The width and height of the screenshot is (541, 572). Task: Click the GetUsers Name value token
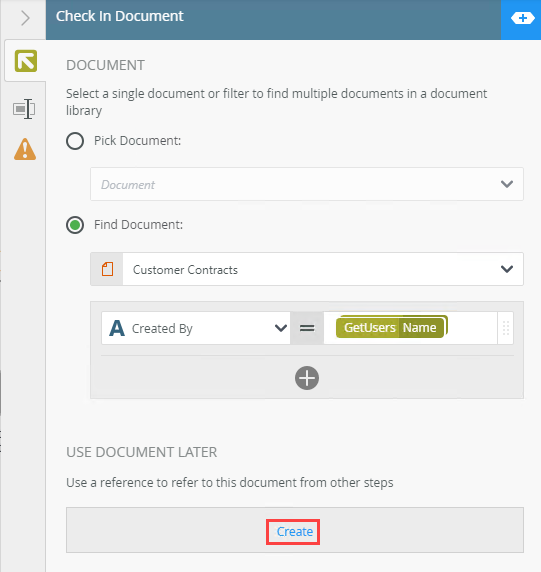[391, 327]
